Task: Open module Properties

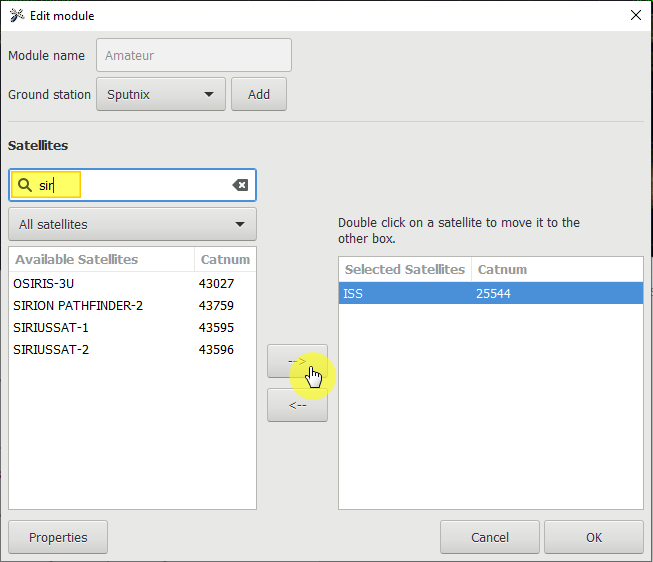Action: click(58, 537)
